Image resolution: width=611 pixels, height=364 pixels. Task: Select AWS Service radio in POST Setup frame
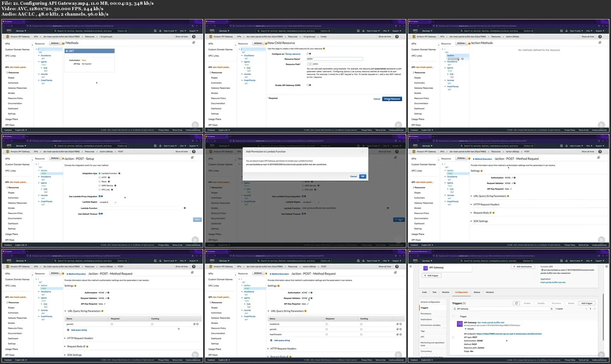point(100,185)
